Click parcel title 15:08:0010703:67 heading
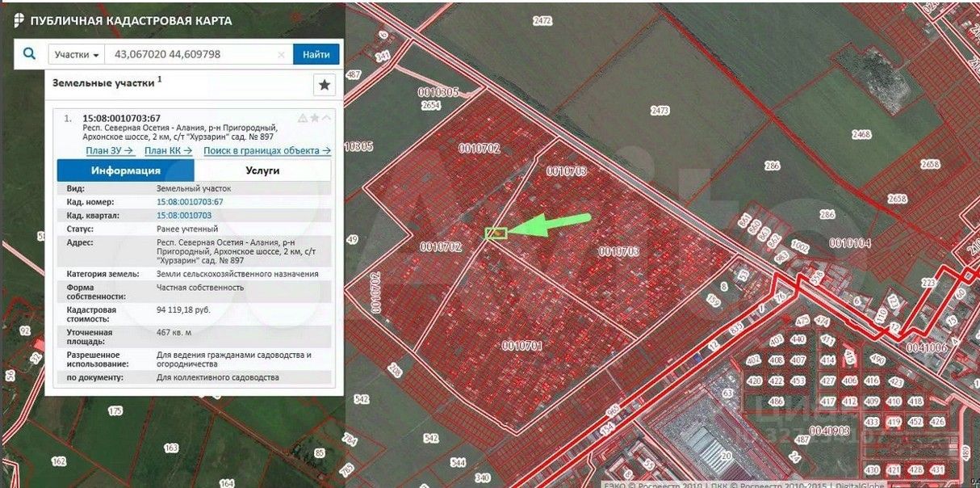Viewport: 980px width, 488px height. [x=121, y=118]
